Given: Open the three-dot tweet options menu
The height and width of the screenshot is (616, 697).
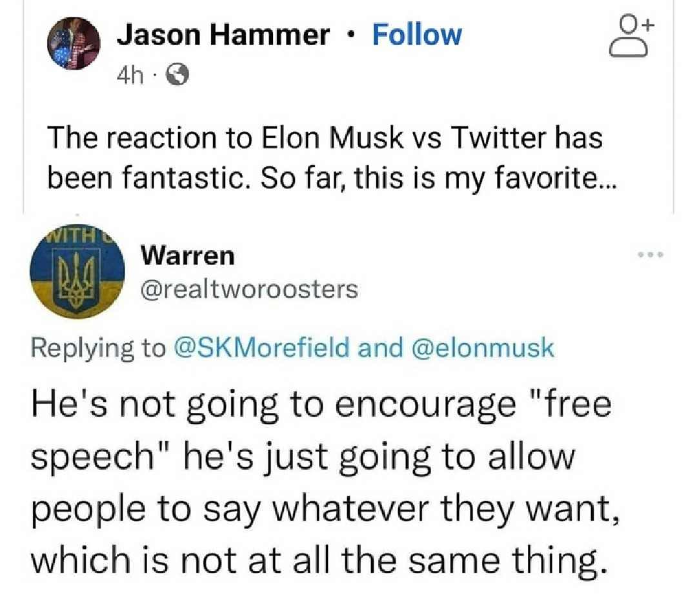Looking at the screenshot, I should click(651, 255).
